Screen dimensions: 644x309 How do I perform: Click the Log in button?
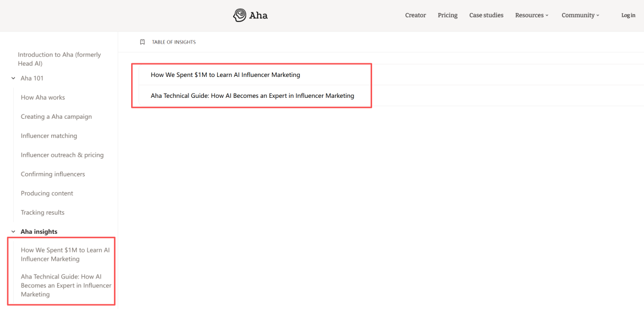click(628, 16)
